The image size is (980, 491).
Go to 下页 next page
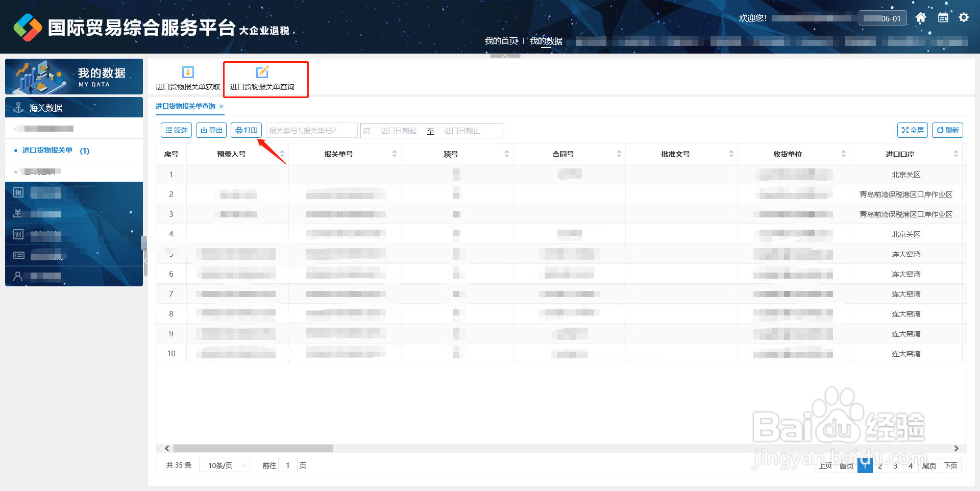(x=950, y=465)
